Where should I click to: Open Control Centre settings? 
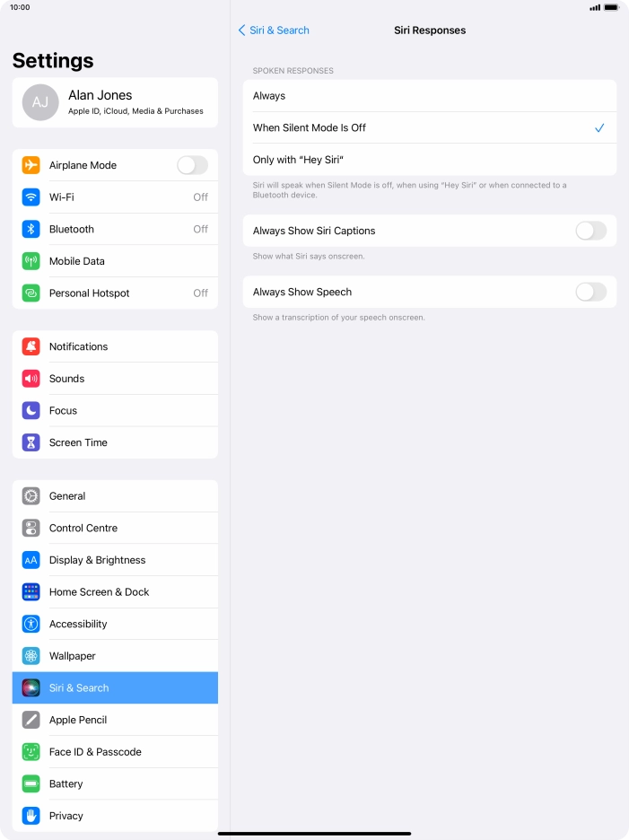pos(115,529)
